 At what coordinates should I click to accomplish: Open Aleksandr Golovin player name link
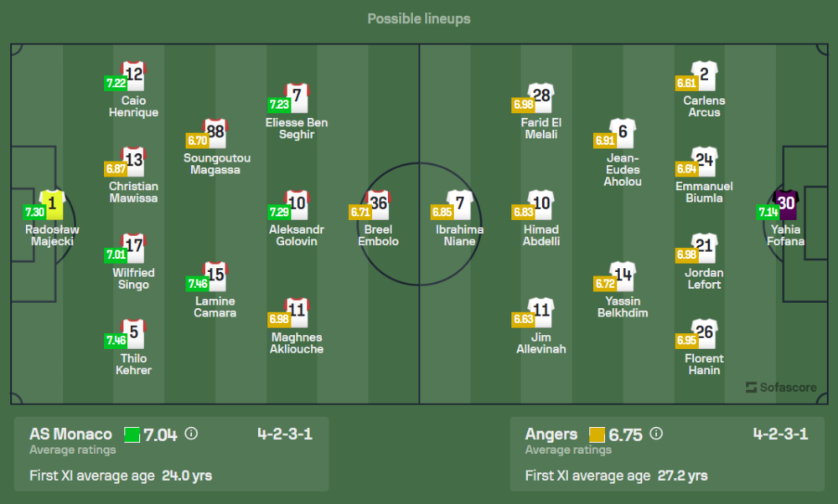coord(297,235)
